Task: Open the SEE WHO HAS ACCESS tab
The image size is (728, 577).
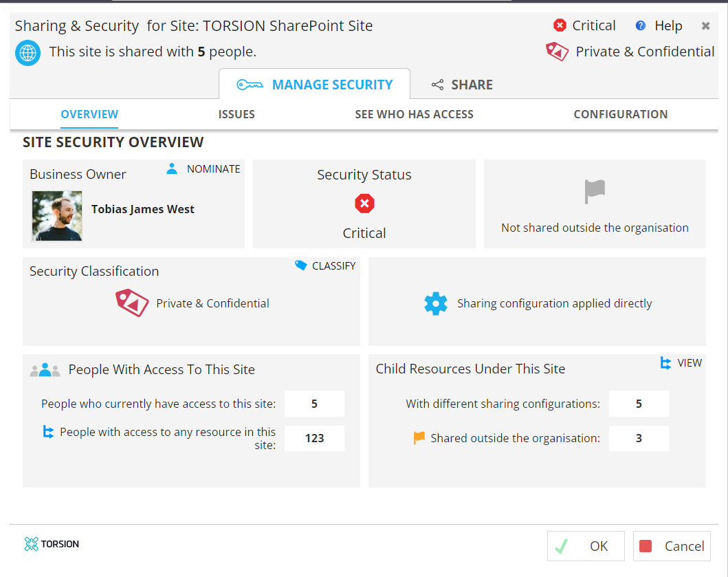Action: point(414,114)
